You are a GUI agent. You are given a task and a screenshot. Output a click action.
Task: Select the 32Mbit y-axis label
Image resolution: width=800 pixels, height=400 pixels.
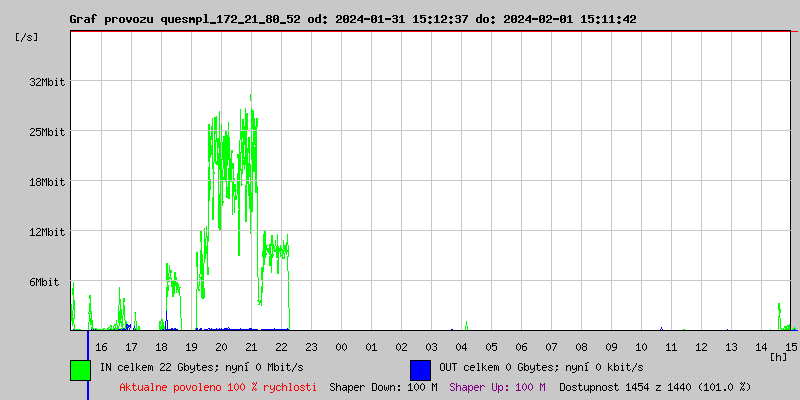click(x=47, y=82)
